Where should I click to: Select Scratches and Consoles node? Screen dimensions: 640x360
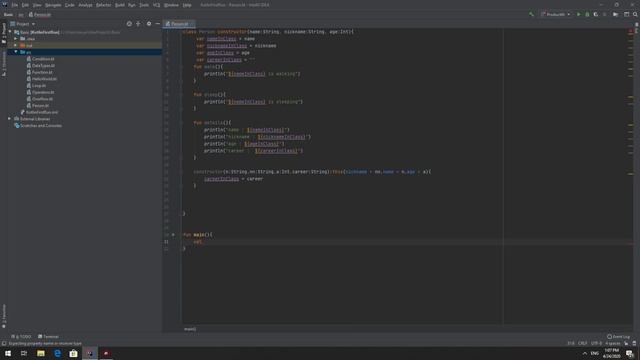tap(41, 126)
